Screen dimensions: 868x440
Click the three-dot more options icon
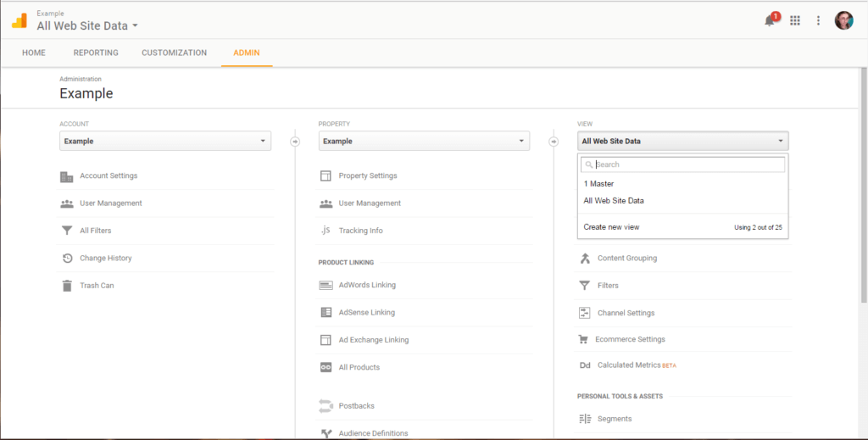818,20
